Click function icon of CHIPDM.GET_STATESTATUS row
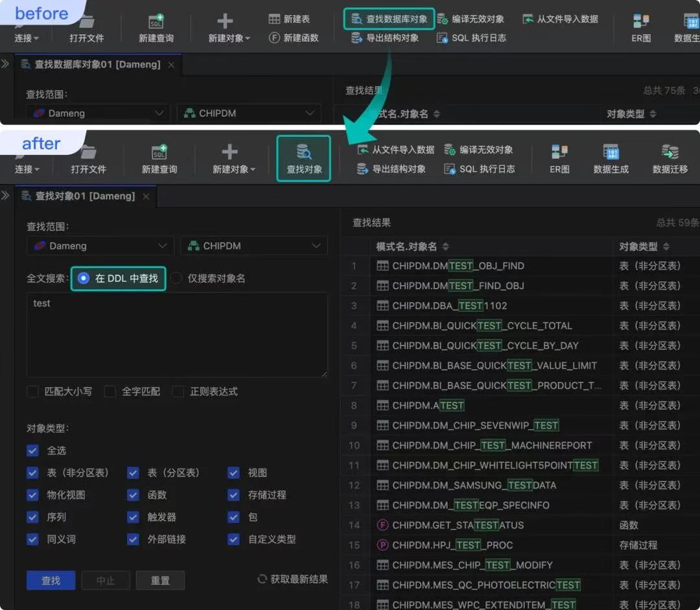This screenshot has height=610, width=700. pos(382,525)
